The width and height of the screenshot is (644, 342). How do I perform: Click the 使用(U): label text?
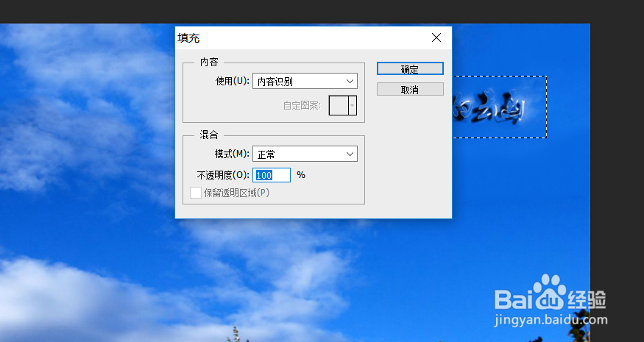point(233,82)
